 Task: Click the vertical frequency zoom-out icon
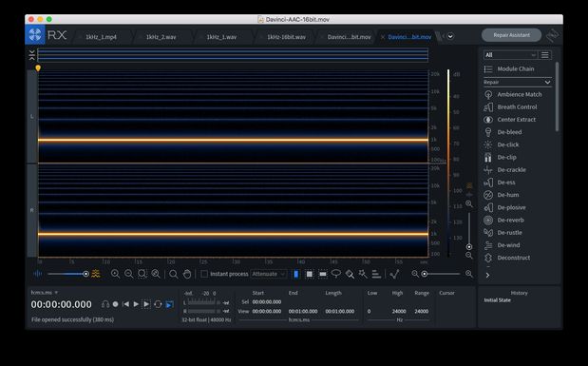[469, 256]
